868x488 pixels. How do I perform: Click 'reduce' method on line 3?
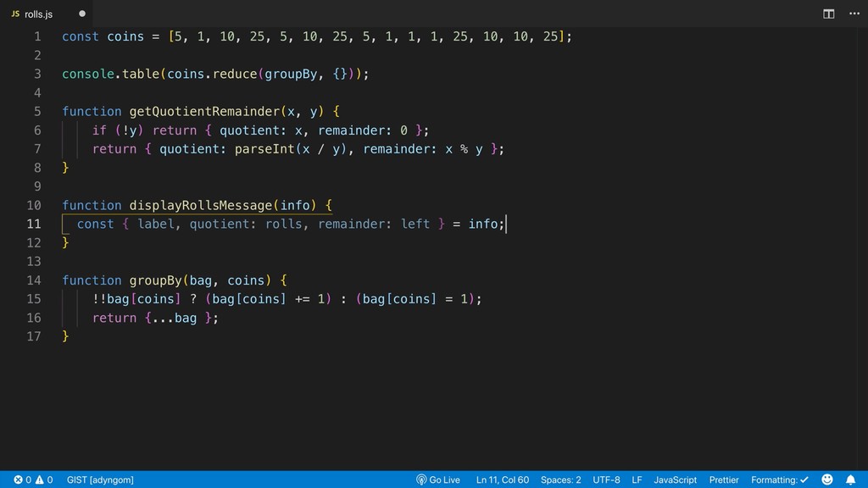coord(235,74)
